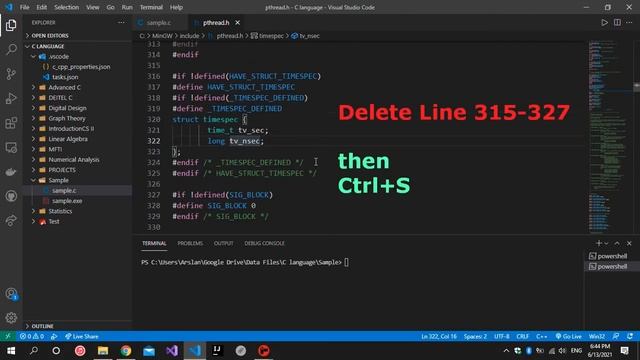Open the Help menu
Viewport: 640px width, 360px height.
pos(176,7)
